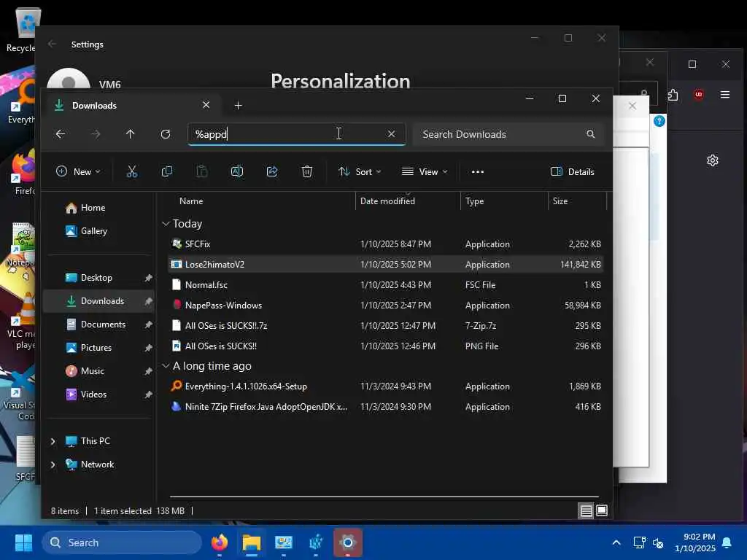Click the taskbar clock showing 9:02 PM
Viewport: 747px width, 560px height.
695,542
